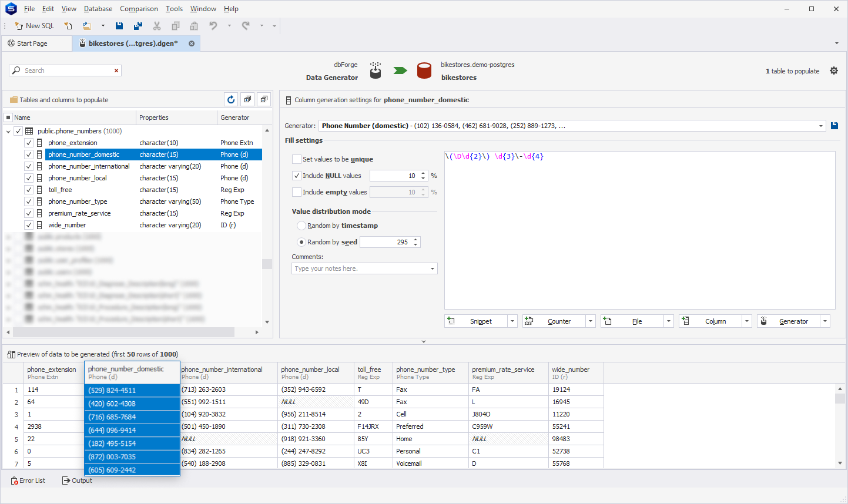
Task: Open the Comparison menu
Action: [139, 9]
